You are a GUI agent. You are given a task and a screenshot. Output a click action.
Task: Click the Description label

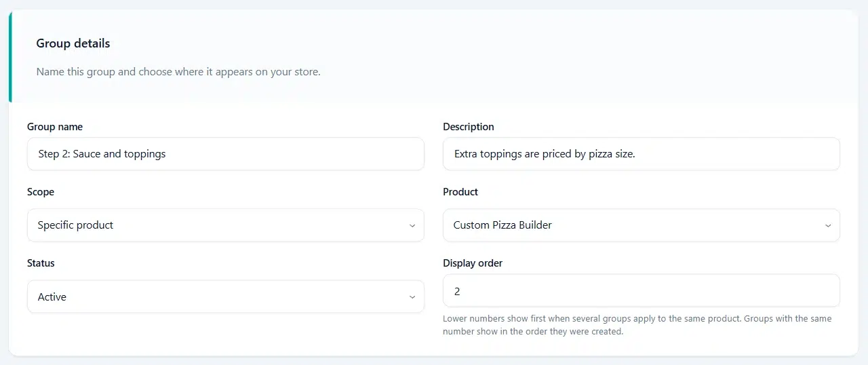coord(469,127)
